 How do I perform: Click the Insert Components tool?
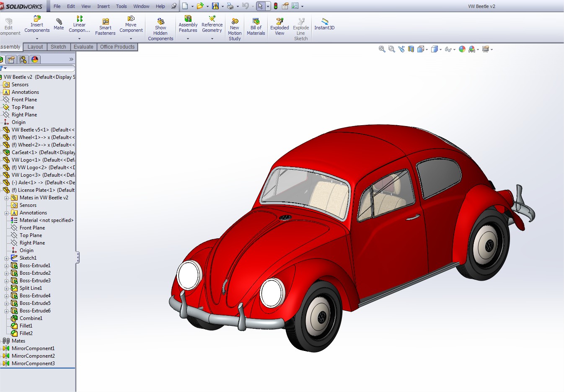tap(37, 24)
